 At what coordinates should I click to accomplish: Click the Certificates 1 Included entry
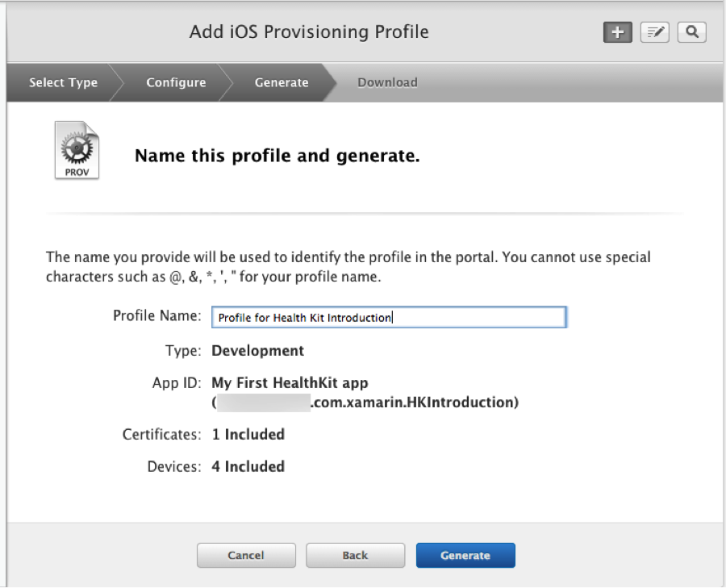(x=248, y=434)
